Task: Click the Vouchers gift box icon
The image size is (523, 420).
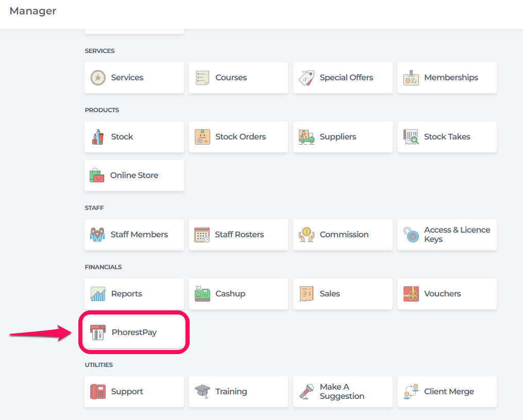Action: point(411,294)
